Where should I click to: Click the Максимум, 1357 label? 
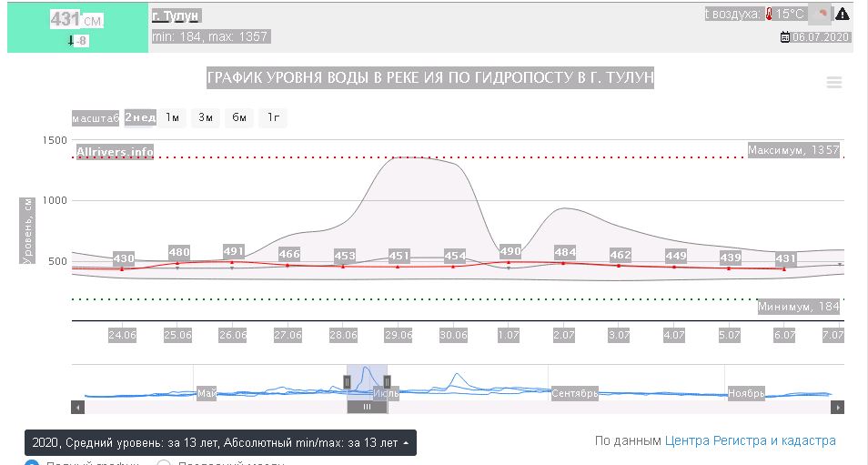793,150
